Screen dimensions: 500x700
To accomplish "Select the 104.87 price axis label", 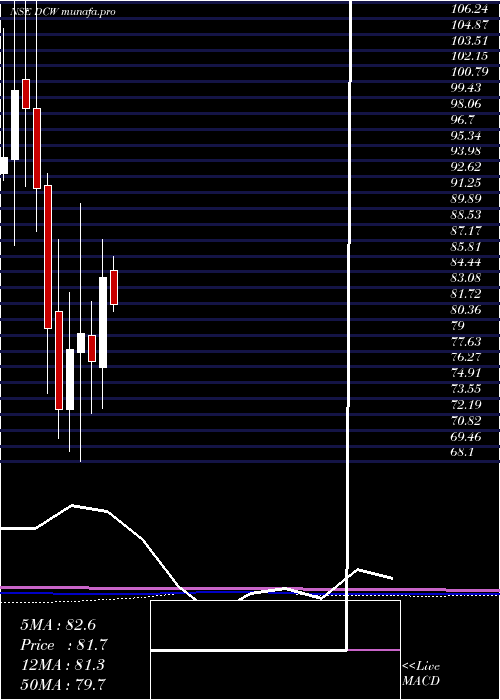I will [x=470, y=25].
